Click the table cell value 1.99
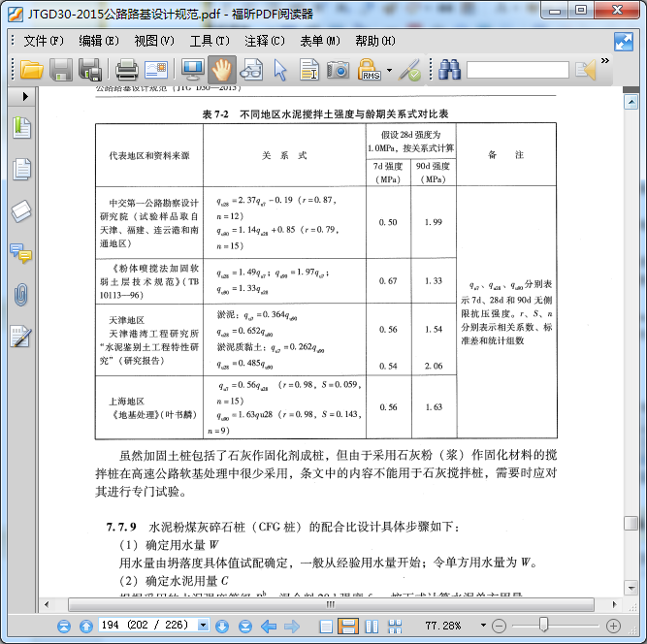The height and width of the screenshot is (644, 647). coord(434,222)
